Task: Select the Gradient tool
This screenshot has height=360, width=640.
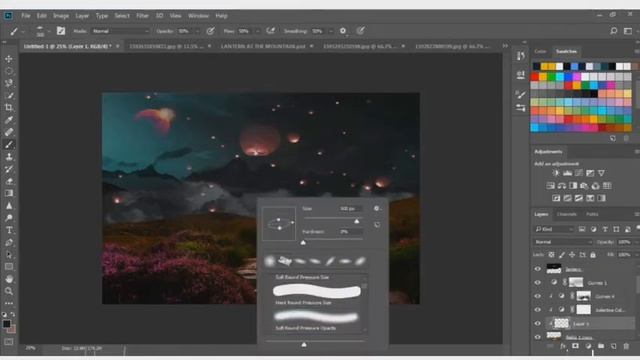Action: (x=9, y=193)
